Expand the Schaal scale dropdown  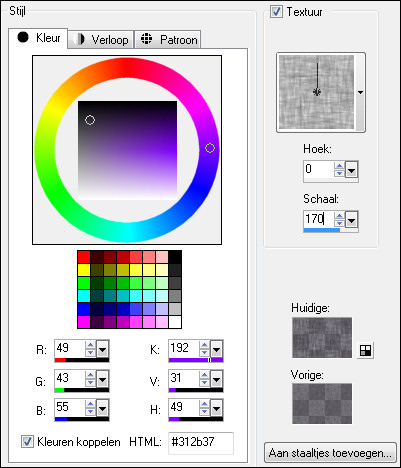(351, 220)
